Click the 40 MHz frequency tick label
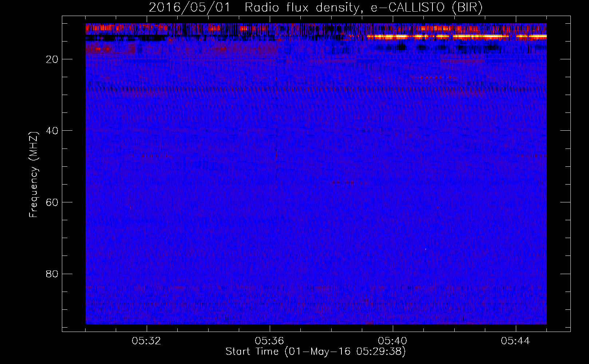The height and width of the screenshot is (364, 589). 52,131
